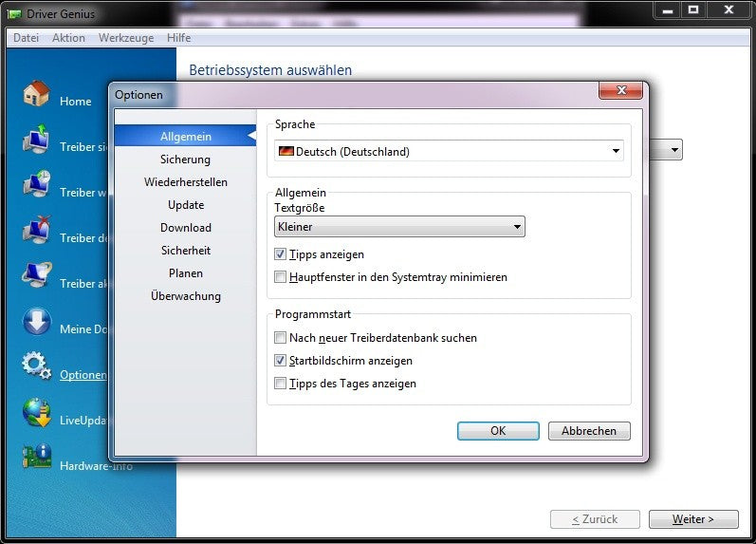Screen dimensions: 756x544
Task: Uncheck Startbildschirm anzeigen
Action: (x=280, y=360)
